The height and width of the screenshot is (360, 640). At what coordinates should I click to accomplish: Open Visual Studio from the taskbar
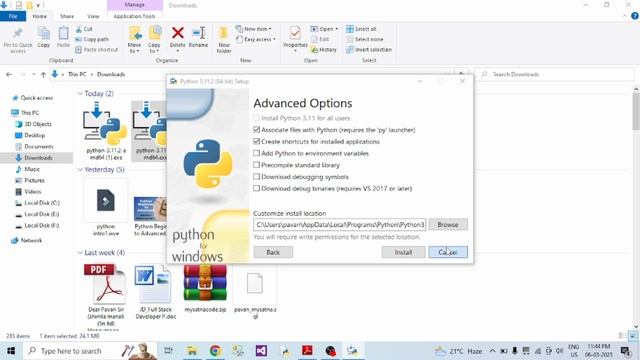pyautogui.click(x=261, y=351)
